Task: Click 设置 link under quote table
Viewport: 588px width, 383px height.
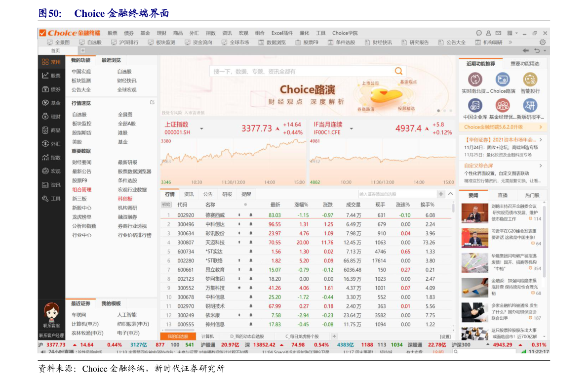Action: click(445, 337)
